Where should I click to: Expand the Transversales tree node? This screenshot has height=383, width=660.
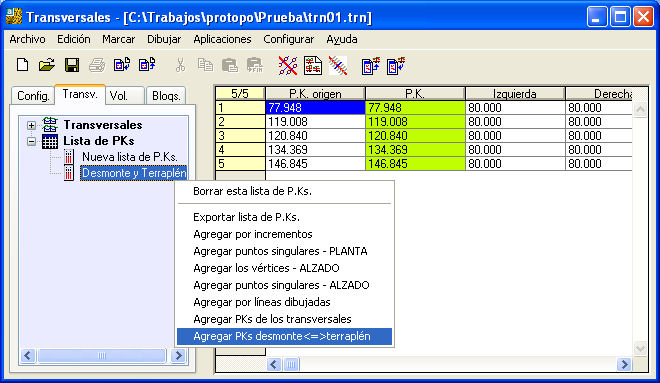[x=31, y=125]
